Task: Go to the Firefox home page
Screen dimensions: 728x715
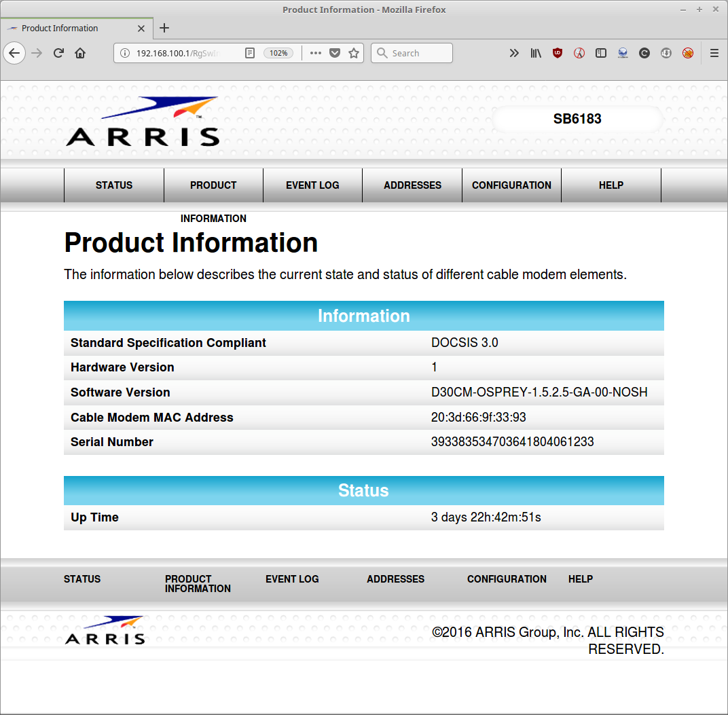Action: tap(80, 53)
